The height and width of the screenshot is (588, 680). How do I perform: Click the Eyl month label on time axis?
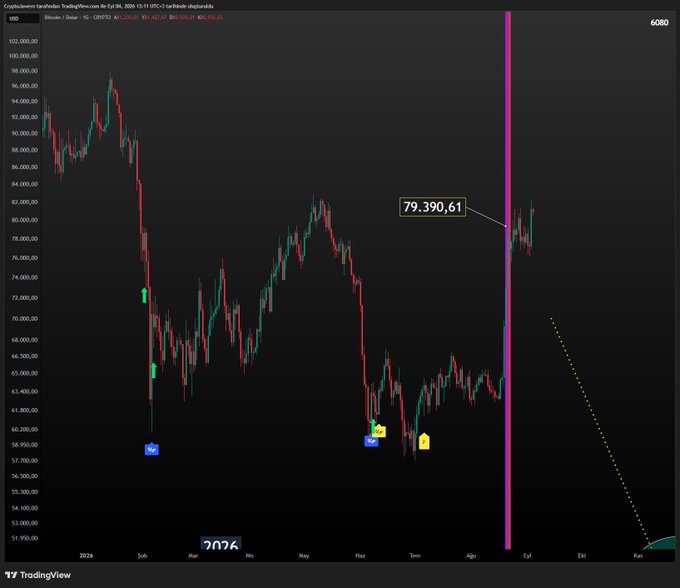tap(527, 555)
